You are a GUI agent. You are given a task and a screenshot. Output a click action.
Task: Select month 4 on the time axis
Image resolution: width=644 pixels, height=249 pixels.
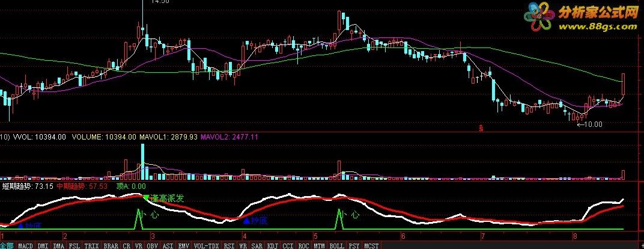245,237
